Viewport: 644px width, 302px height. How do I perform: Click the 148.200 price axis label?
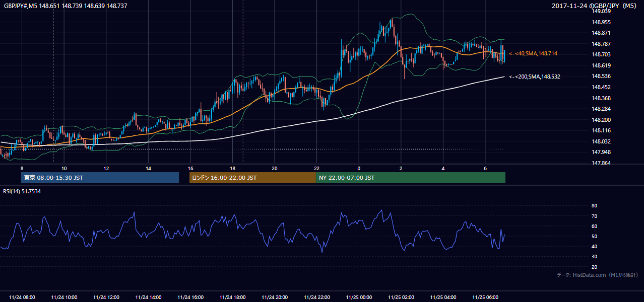click(x=601, y=120)
